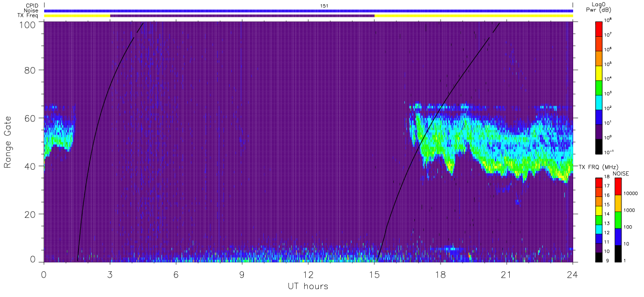This screenshot has width=644, height=297.
Task: Click the 20 range gate tick label
Action: pyautogui.click(x=29, y=214)
